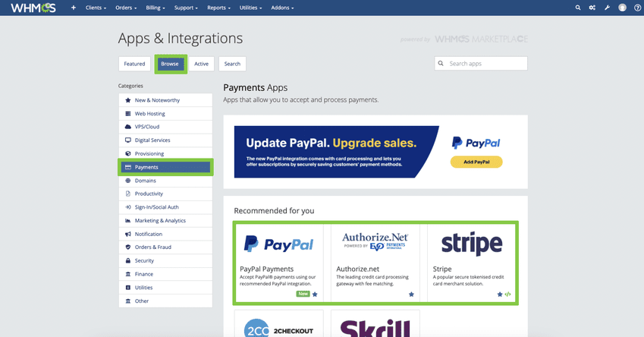This screenshot has height=337, width=644.
Task: Open the user avatar account menu
Action: pyautogui.click(x=622, y=8)
